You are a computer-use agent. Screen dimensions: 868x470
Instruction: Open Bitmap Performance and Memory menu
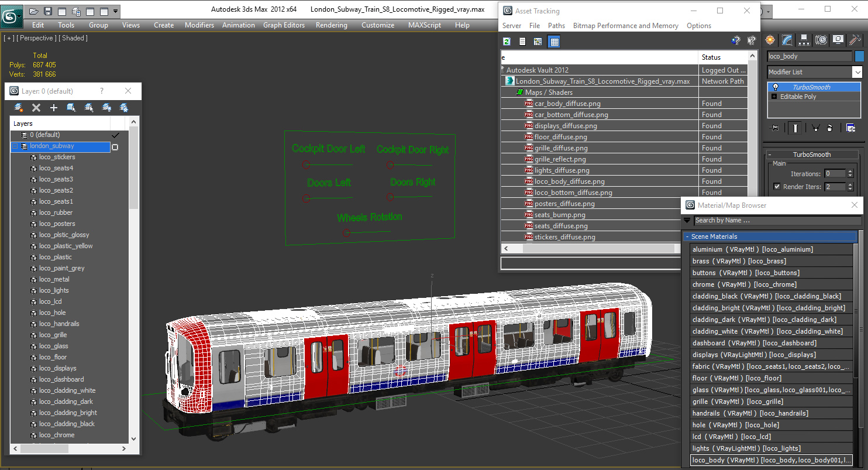click(626, 26)
